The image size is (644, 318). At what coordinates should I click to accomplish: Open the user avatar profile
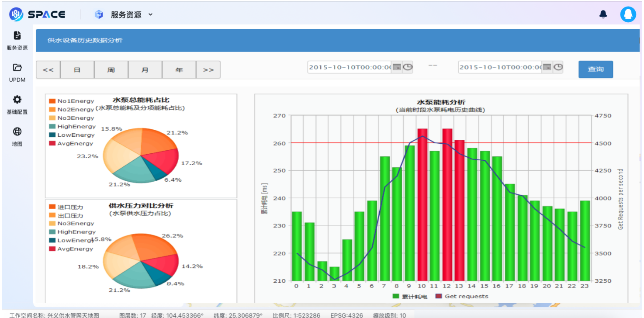click(x=628, y=14)
